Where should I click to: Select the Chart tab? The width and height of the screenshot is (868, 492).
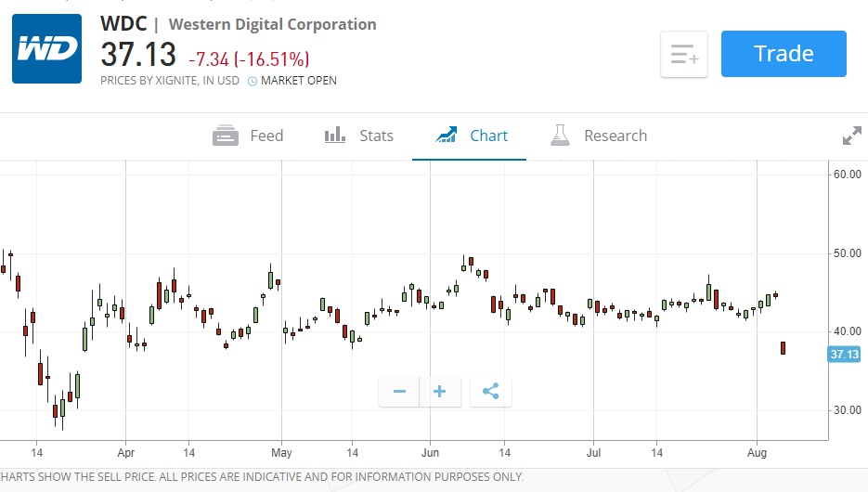click(x=472, y=136)
